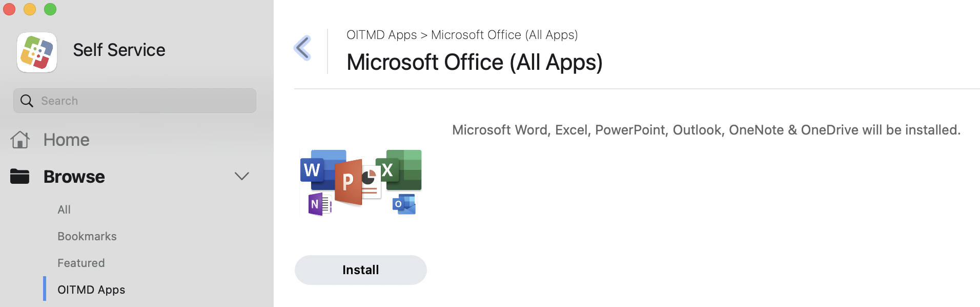This screenshot has width=980, height=307.
Task: Click the PowerPoint icon in the artwork
Action: (350, 182)
